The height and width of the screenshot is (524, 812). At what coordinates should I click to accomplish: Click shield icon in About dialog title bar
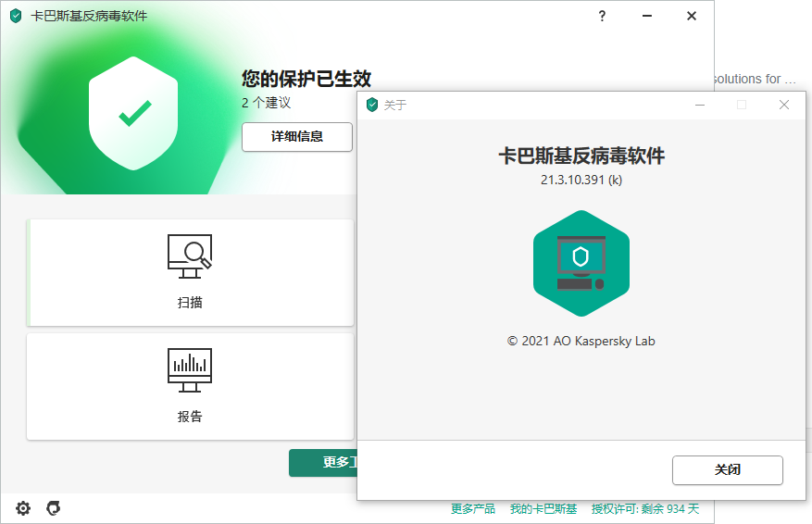click(x=372, y=105)
